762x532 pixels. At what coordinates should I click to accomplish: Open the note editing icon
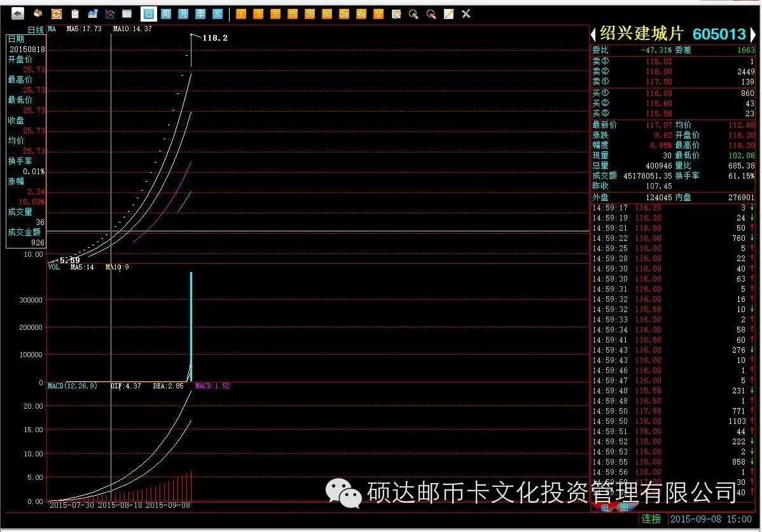coord(448,13)
